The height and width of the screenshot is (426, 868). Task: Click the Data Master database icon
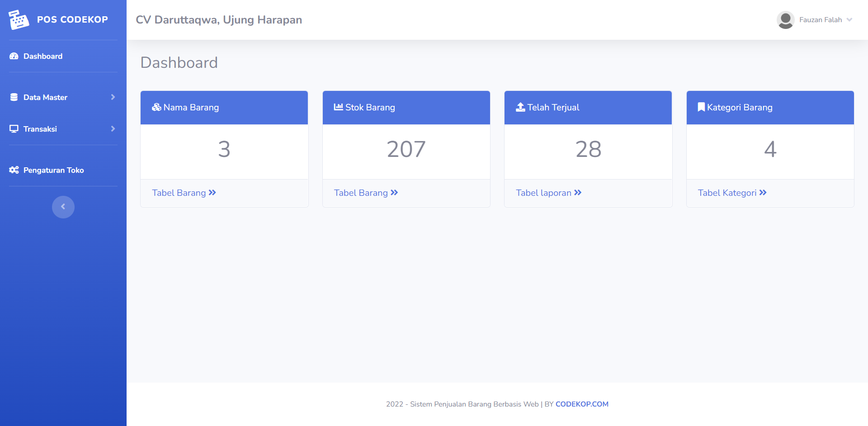tap(14, 97)
